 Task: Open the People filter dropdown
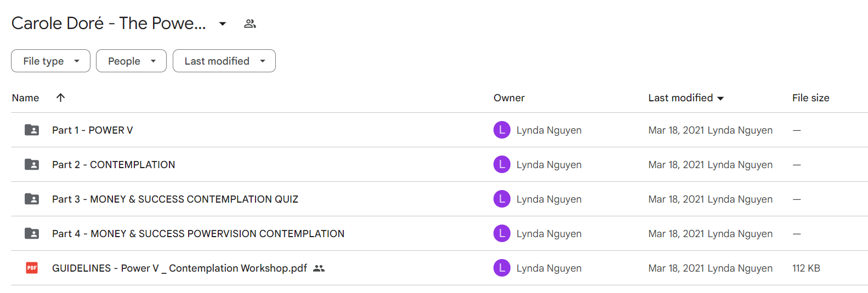pyautogui.click(x=131, y=61)
